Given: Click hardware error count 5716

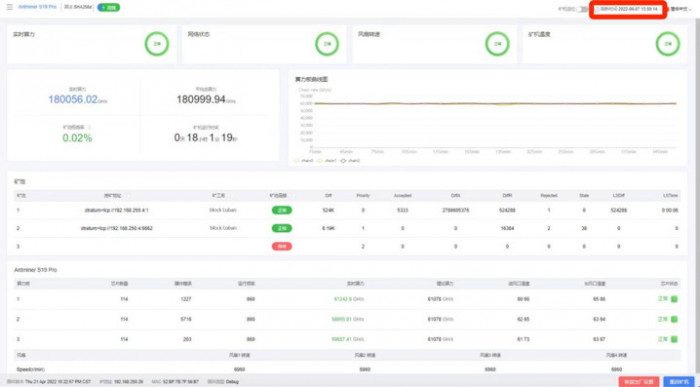Looking at the screenshot, I should pyautogui.click(x=186, y=319).
